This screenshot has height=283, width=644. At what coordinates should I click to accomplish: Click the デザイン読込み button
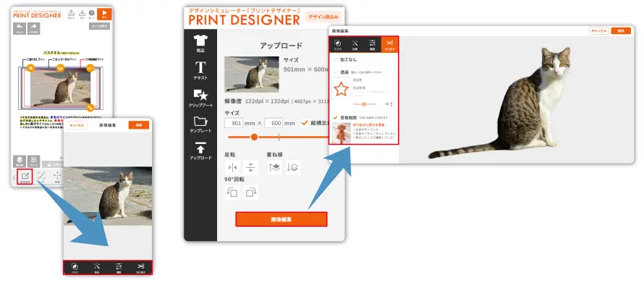[323, 17]
